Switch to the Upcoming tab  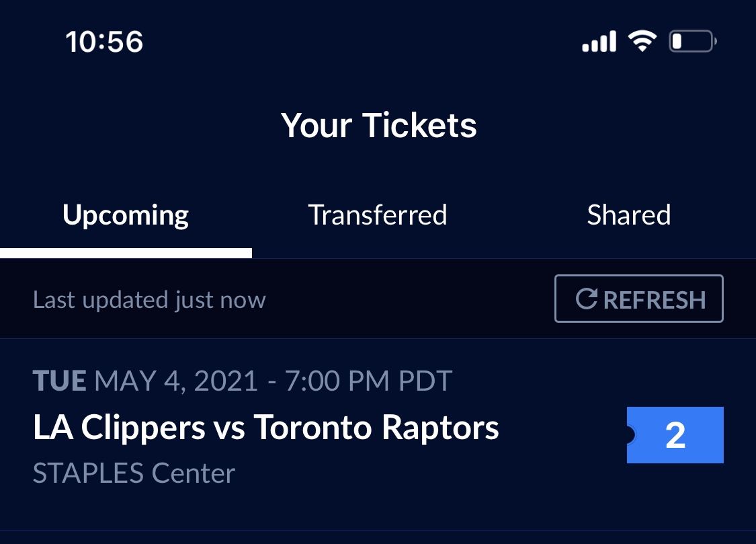(x=126, y=215)
